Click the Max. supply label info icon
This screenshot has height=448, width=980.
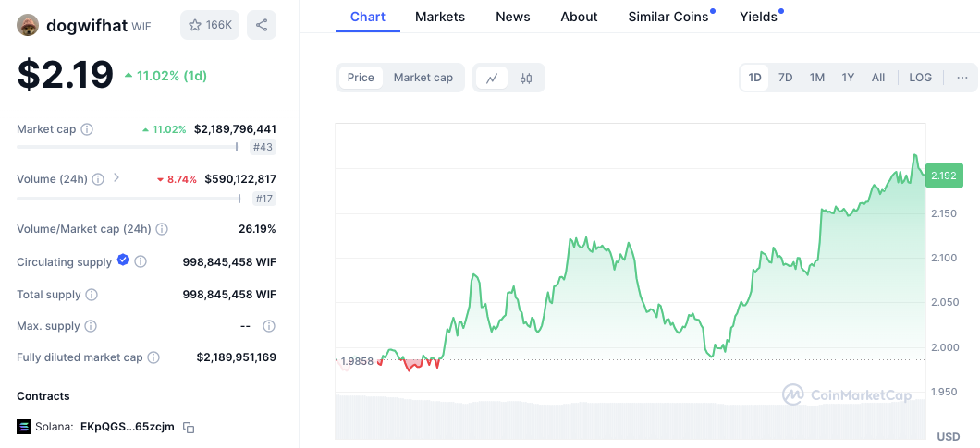90,326
